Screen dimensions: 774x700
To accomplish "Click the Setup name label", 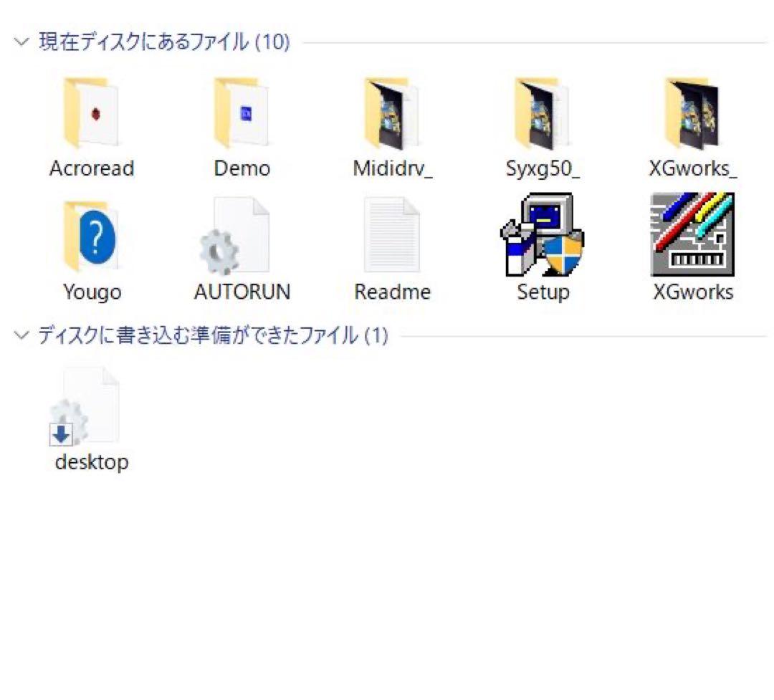I will [x=543, y=292].
